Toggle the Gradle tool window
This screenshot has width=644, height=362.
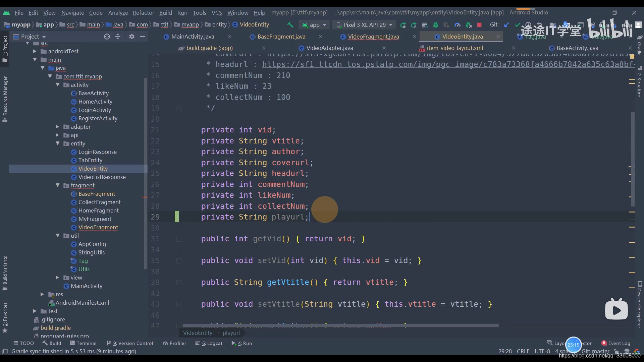click(x=640, y=45)
